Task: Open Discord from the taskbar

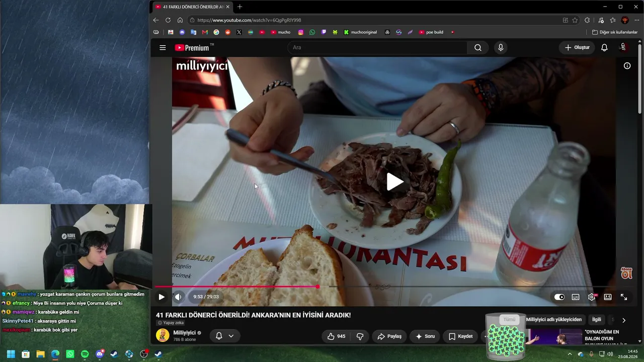Action: pyautogui.click(x=100, y=354)
